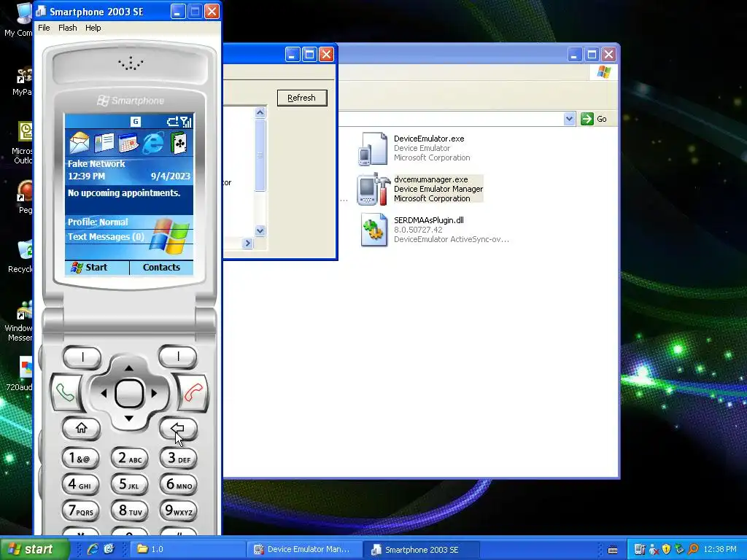The image size is (747, 560).
Task: Switch to Smartphone 2003 SE taskbar button
Action: [x=422, y=549]
